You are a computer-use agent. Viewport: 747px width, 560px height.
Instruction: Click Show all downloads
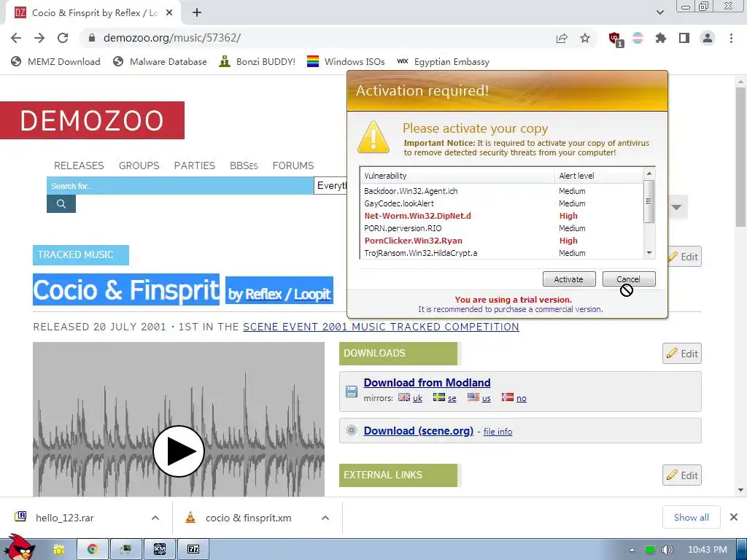[x=692, y=517]
